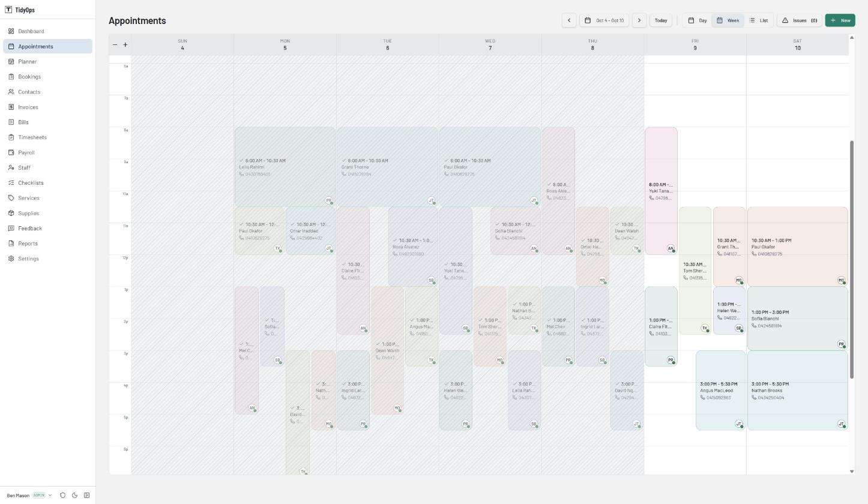The width and height of the screenshot is (868, 504).
Task: Open Omar Haddad 10:30 AM Monday appointment
Action: (x=310, y=231)
